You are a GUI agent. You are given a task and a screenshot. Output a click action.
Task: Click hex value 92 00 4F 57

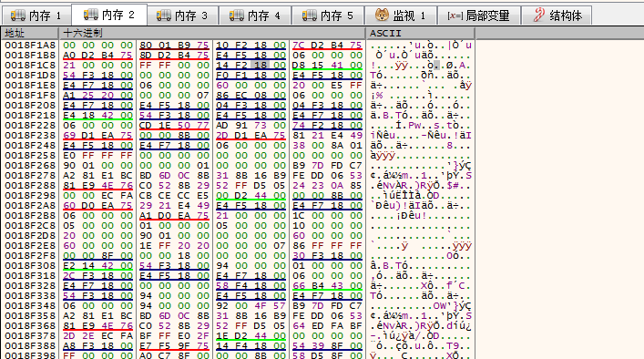250,305
